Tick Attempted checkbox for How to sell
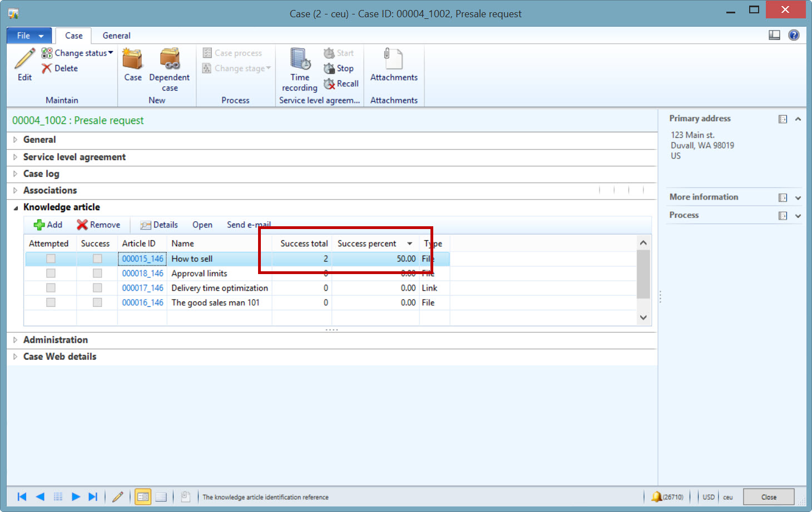This screenshot has width=812, height=512. point(51,259)
